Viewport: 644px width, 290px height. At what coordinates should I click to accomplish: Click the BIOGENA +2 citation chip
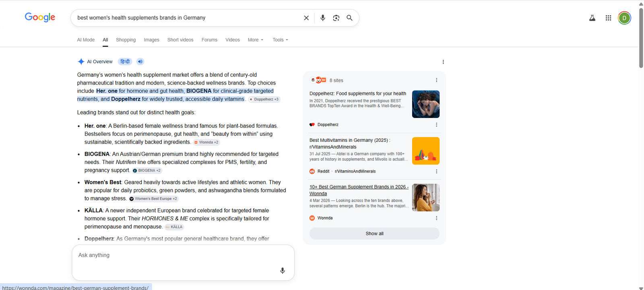pos(147,170)
